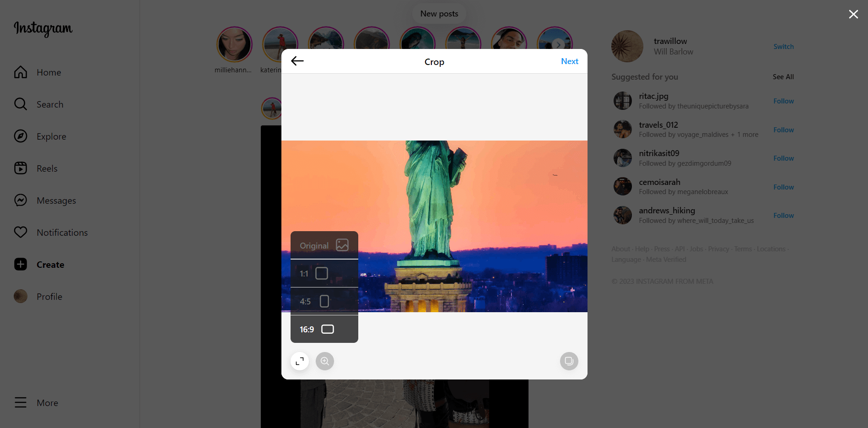Viewport: 868px width, 428px height.
Task: Click Switch account link
Action: (x=783, y=47)
